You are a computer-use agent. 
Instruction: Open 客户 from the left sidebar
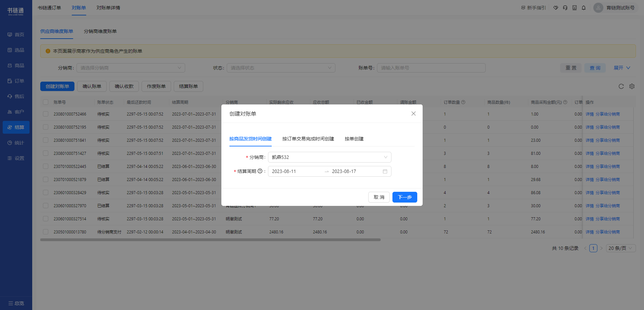tap(16, 112)
